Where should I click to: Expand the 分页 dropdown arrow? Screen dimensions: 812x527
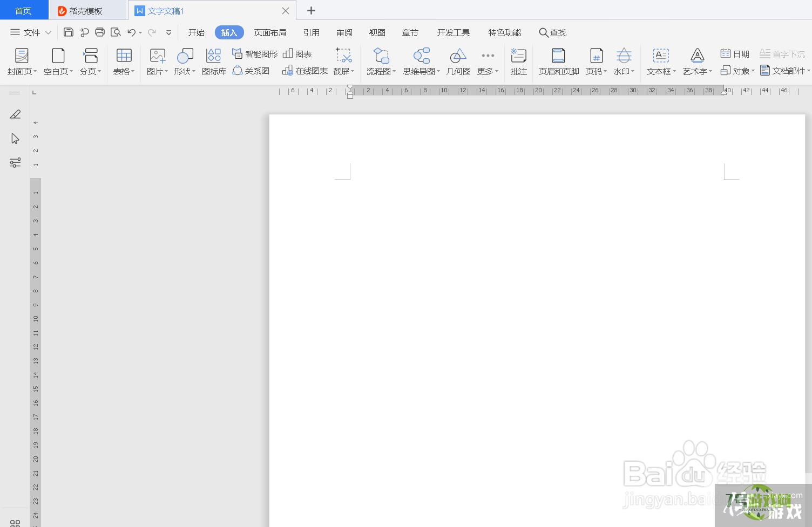pyautogui.click(x=99, y=71)
